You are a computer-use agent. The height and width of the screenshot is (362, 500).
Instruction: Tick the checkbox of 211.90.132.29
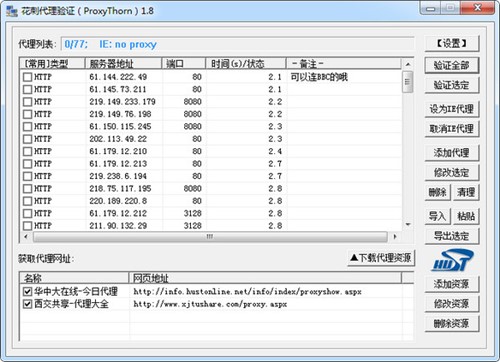pyautogui.click(x=27, y=226)
